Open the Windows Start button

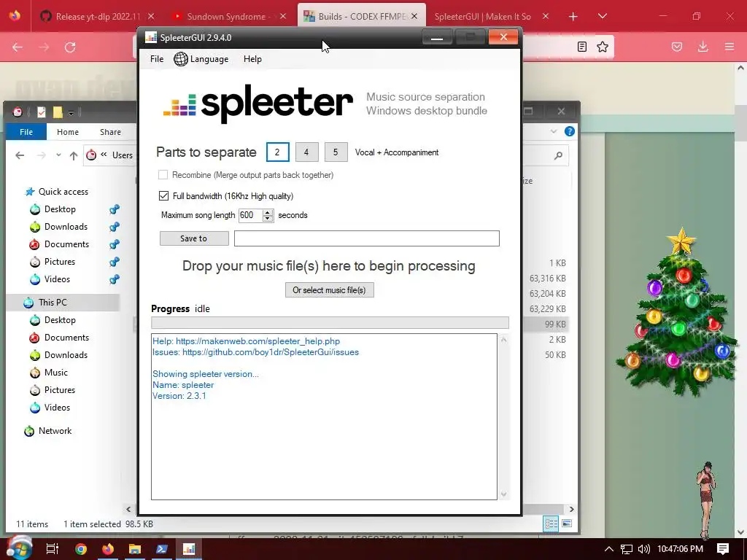(18, 548)
